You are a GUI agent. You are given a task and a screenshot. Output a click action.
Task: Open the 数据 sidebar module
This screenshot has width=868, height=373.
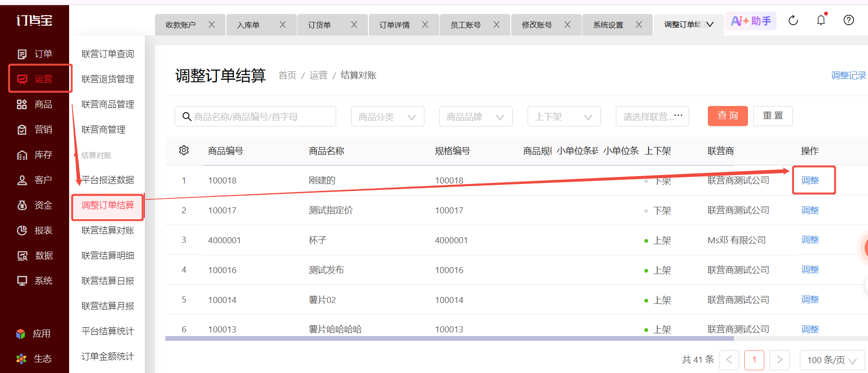click(x=35, y=256)
